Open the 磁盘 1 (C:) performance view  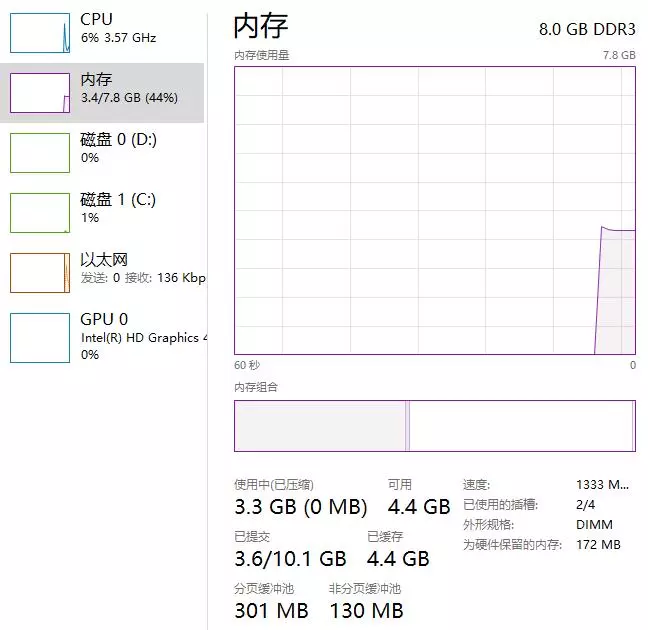pyautogui.click(x=118, y=208)
